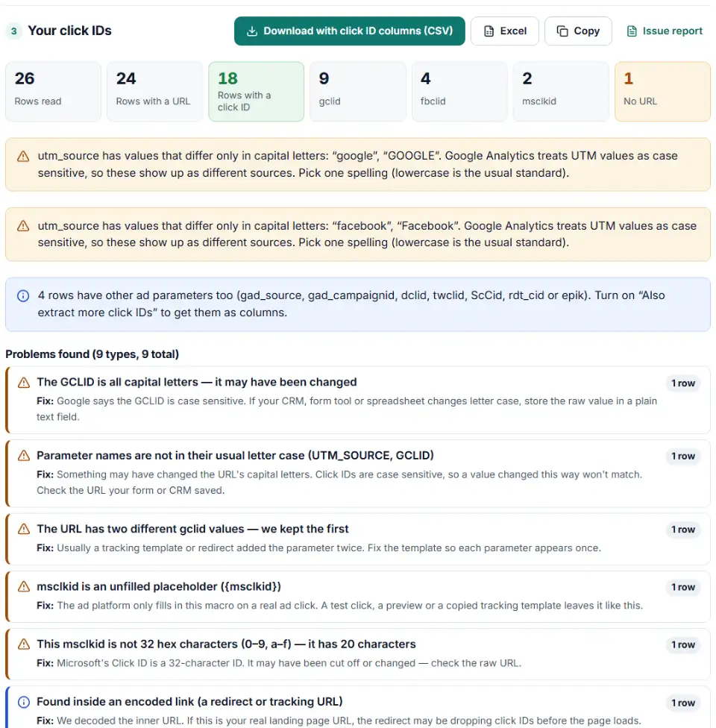Image resolution: width=716 pixels, height=728 pixels.
Task: Click fix text 'Google says the GCLID is case sensitive'
Action: point(347,409)
